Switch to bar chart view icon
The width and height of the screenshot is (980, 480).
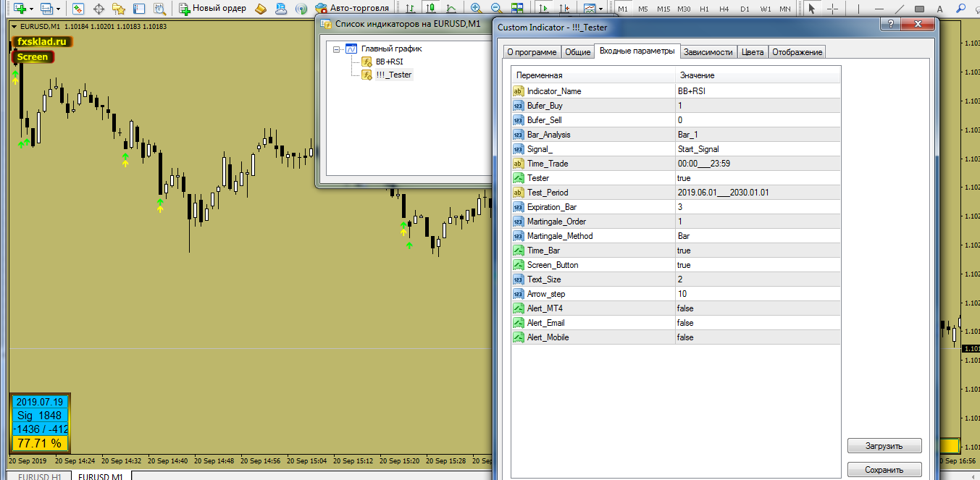coord(411,9)
